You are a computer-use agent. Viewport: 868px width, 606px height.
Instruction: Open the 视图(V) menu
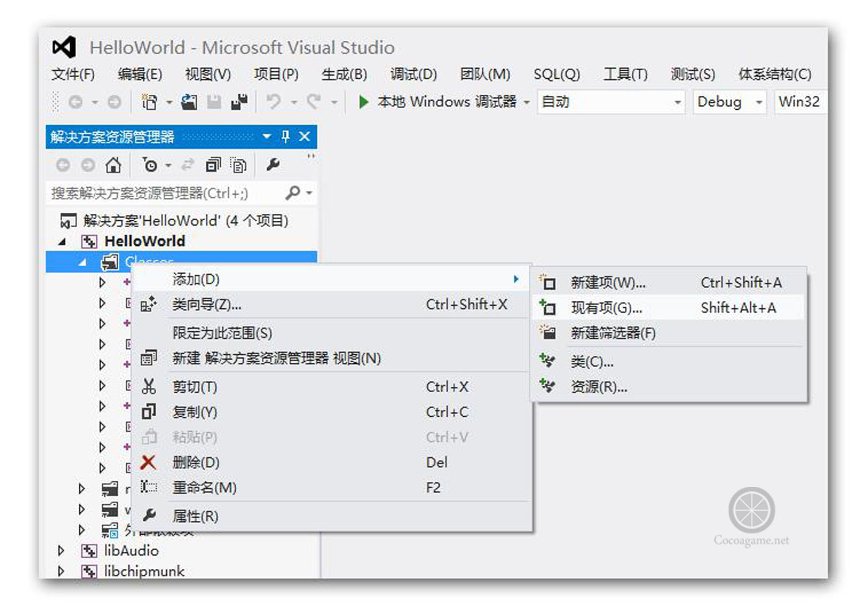208,74
